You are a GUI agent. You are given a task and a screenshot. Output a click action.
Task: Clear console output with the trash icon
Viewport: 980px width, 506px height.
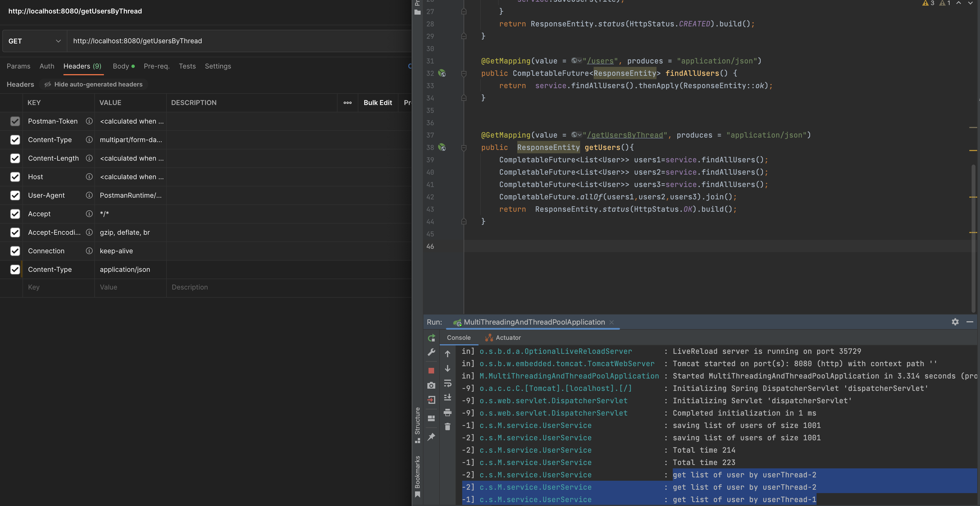(x=448, y=427)
